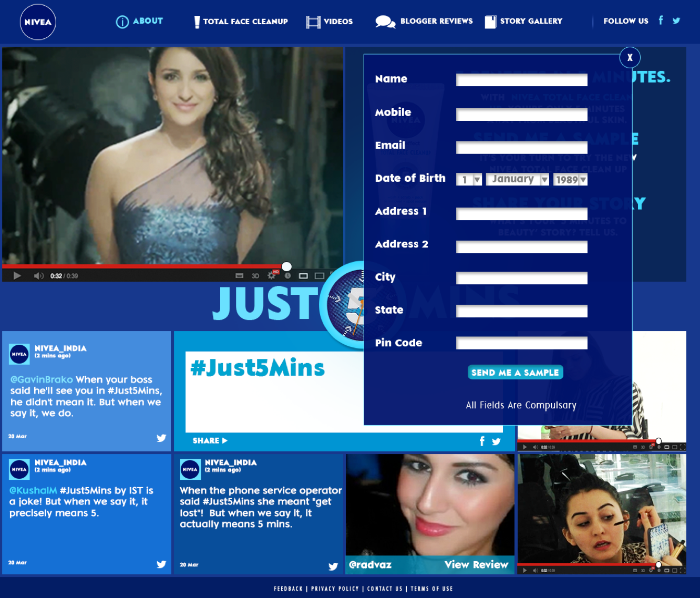
Task: Open View Review for @radvaz
Action: [476, 564]
